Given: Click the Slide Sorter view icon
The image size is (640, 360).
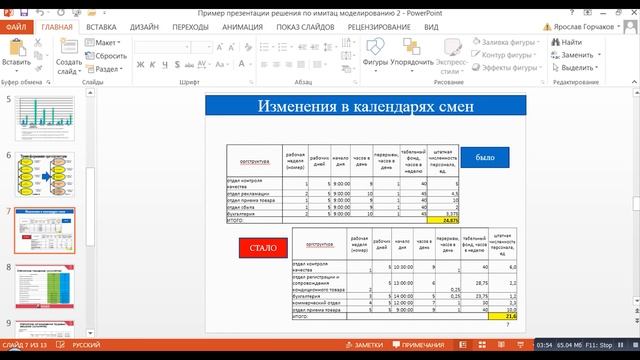Looking at the screenshot, I should click(x=482, y=345).
